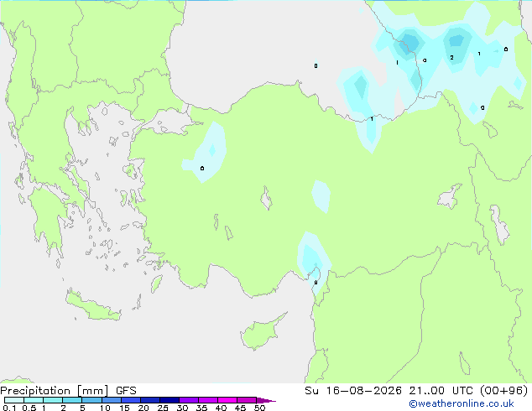The height and width of the screenshot is (411, 532).
Task: Click the '50' legend tick label
Action: (259, 408)
